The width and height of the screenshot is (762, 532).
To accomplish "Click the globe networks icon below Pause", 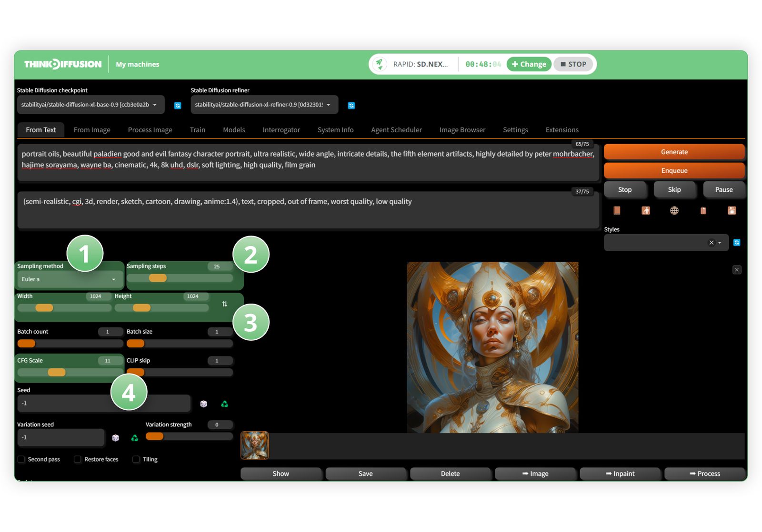I will 674,210.
